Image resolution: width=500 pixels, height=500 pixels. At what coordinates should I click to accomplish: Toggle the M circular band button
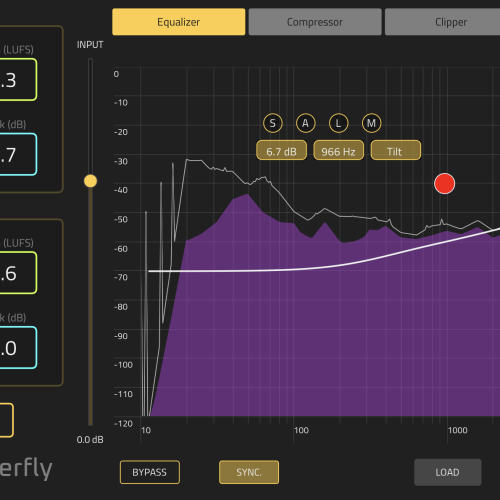(x=371, y=123)
